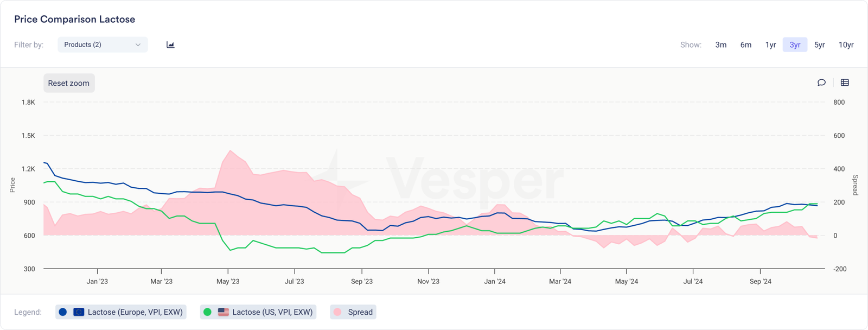
Task: Select the 10yr time range
Action: point(846,45)
